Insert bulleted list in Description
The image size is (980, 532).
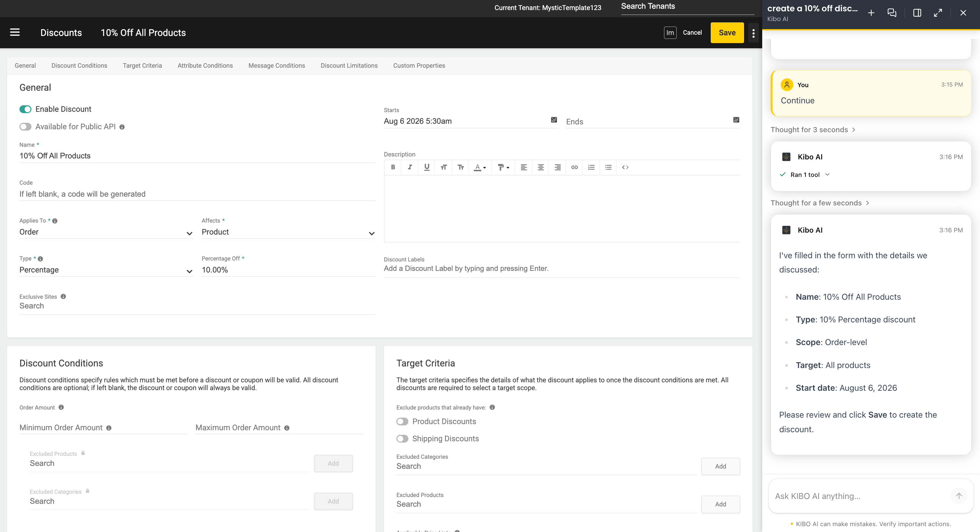pyautogui.click(x=608, y=167)
